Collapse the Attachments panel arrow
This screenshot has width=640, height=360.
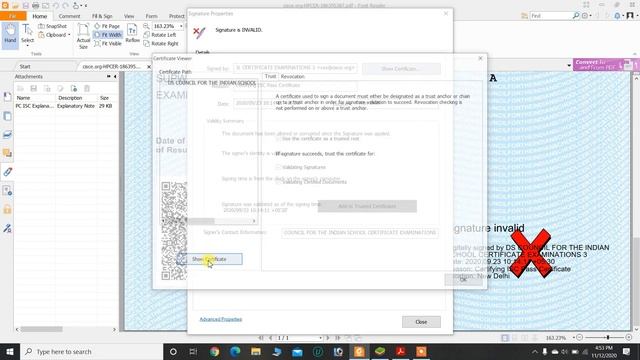tap(115, 76)
